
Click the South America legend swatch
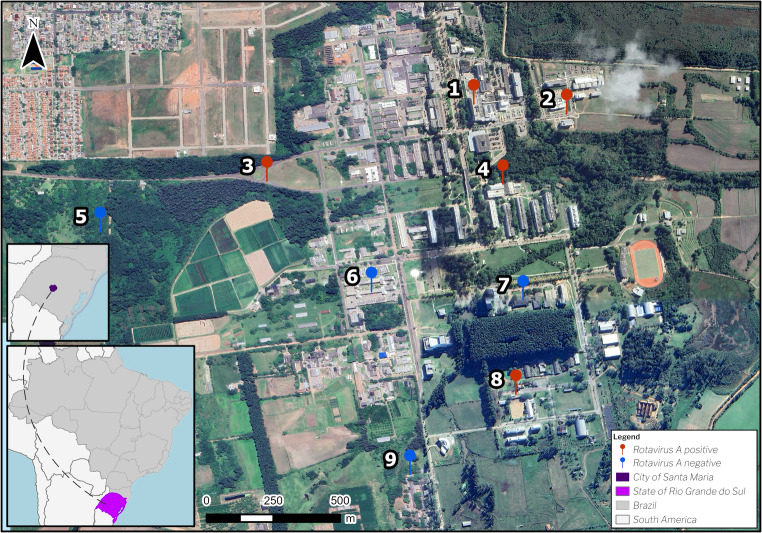point(623,519)
